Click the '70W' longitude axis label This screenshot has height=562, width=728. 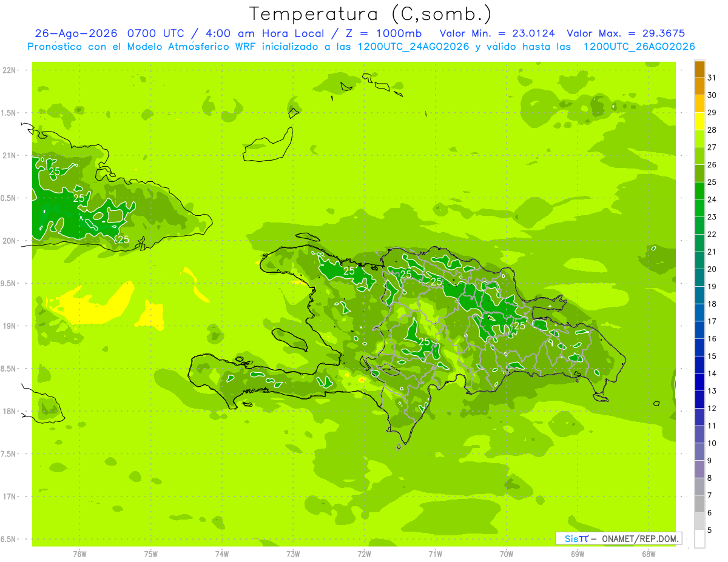[x=507, y=554]
